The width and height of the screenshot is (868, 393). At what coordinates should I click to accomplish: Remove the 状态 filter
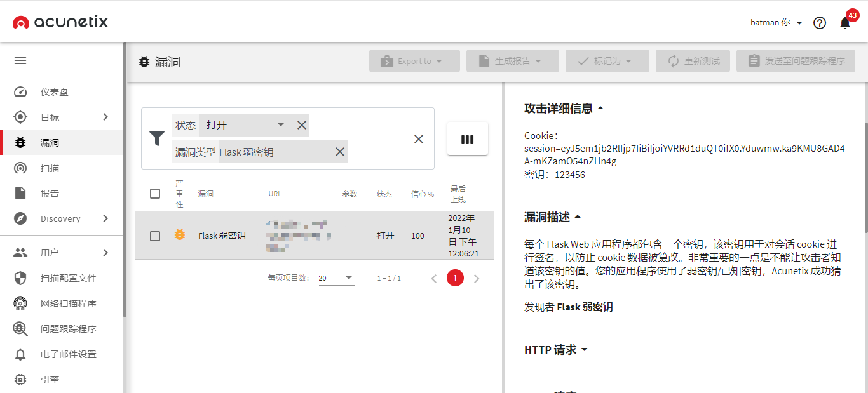pos(302,125)
